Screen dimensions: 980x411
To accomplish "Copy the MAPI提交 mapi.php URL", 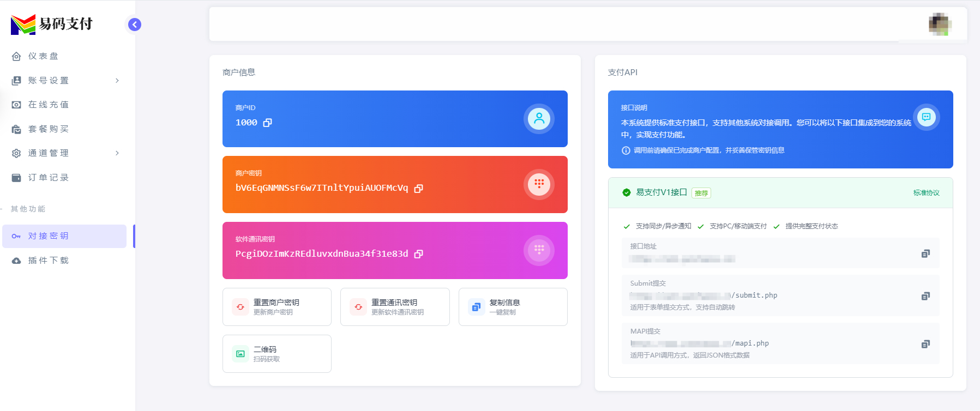I will (925, 344).
